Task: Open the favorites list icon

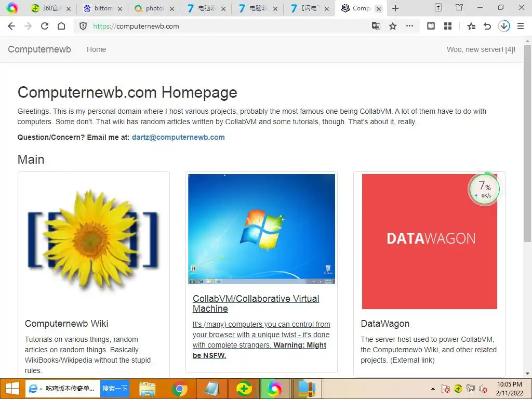Action: pyautogui.click(x=471, y=26)
